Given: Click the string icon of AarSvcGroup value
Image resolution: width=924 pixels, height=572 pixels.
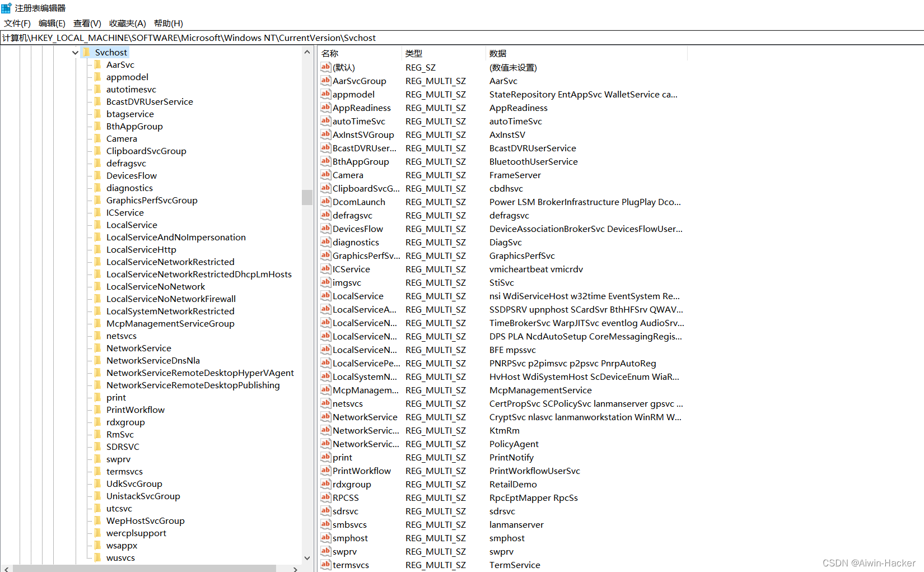Looking at the screenshot, I should pos(326,81).
